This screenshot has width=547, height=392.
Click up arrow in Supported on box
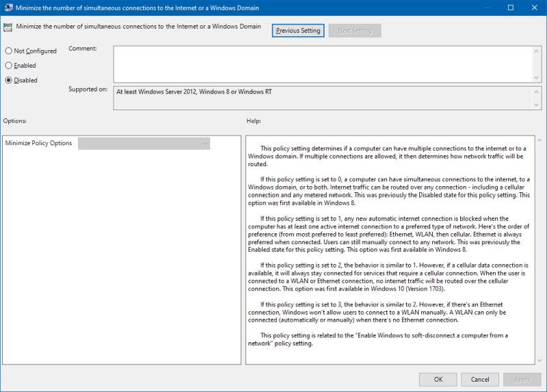coord(537,90)
